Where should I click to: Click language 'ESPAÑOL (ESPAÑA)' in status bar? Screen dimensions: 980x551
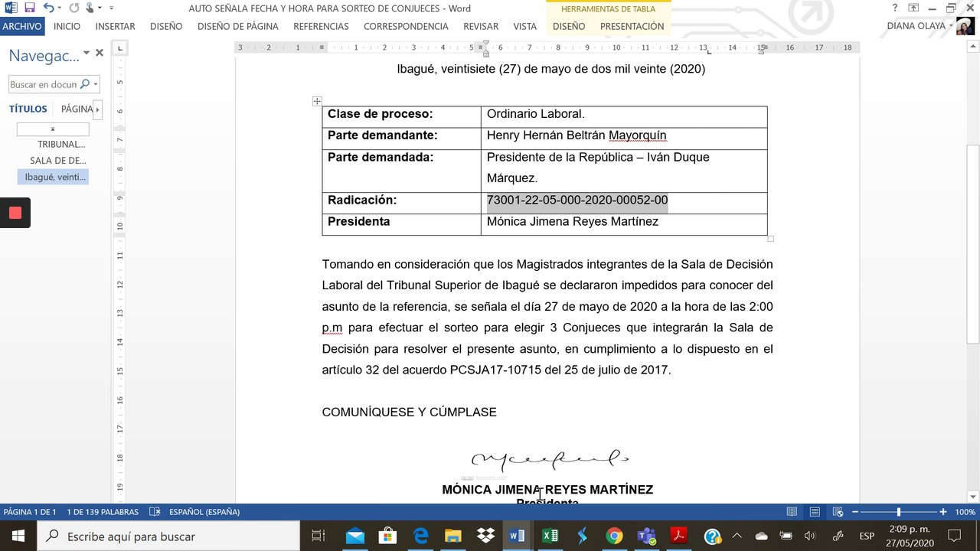pos(204,512)
